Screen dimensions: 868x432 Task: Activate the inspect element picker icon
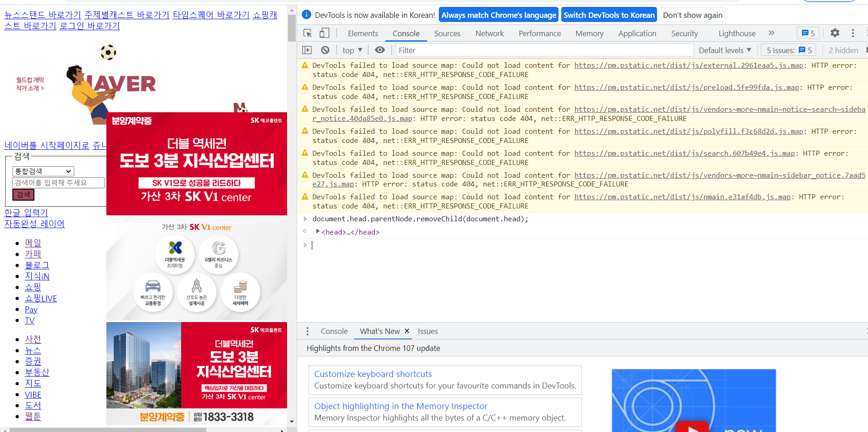308,33
